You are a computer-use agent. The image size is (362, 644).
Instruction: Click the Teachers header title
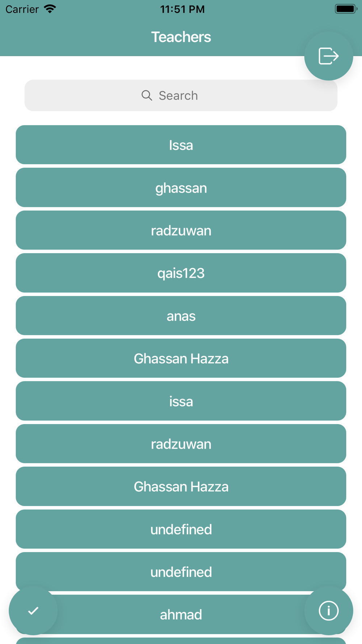181,37
